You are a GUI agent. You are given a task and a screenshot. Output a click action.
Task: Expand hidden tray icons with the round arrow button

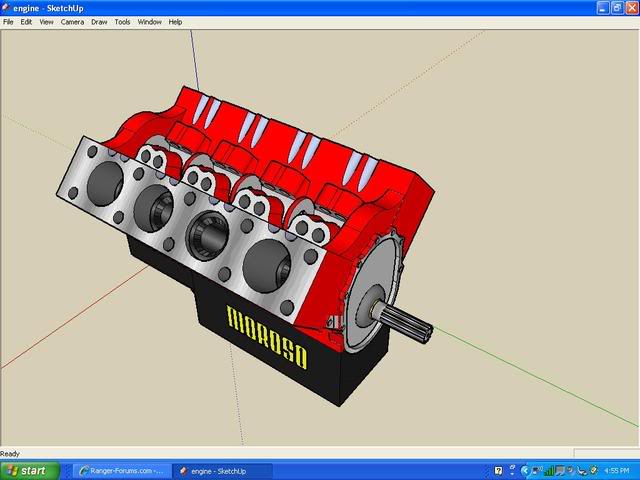point(525,471)
